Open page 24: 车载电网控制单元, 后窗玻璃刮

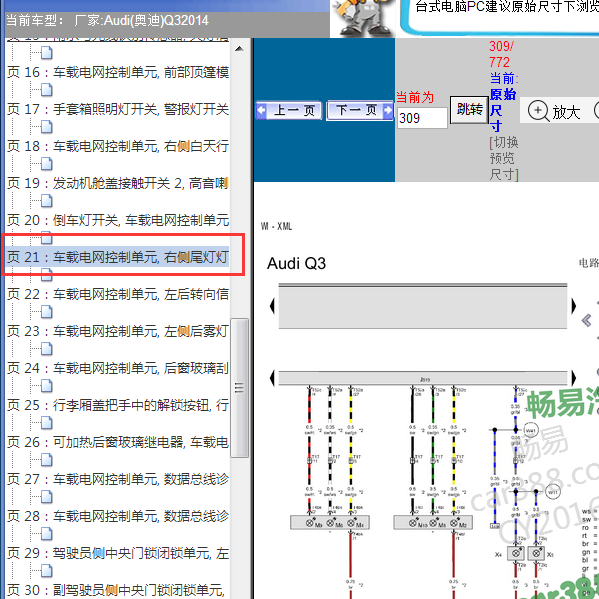[118, 368]
